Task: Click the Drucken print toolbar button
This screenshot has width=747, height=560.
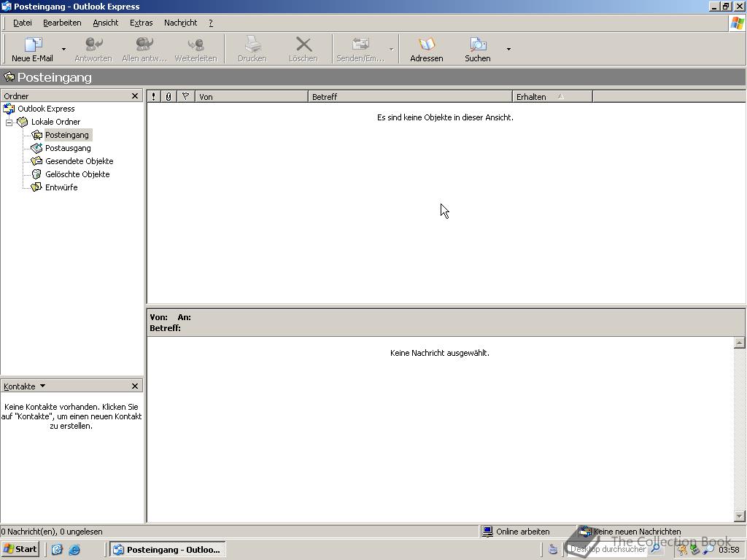Action: point(252,49)
